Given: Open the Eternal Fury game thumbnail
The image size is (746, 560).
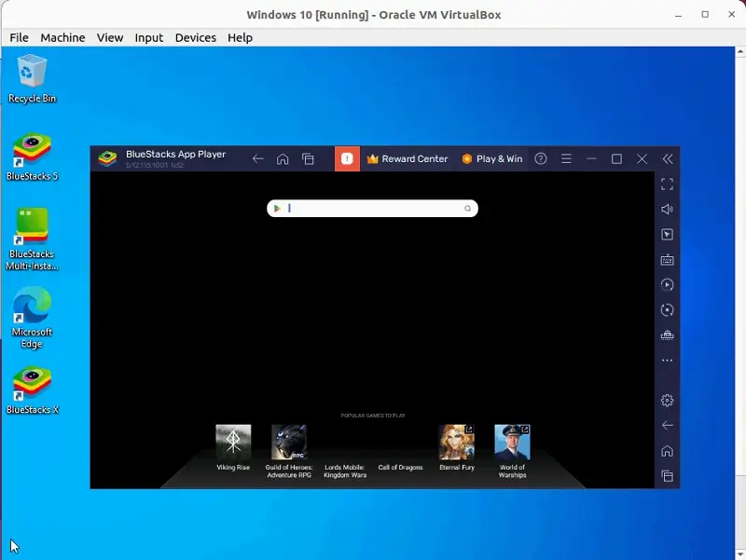Looking at the screenshot, I should (x=457, y=442).
